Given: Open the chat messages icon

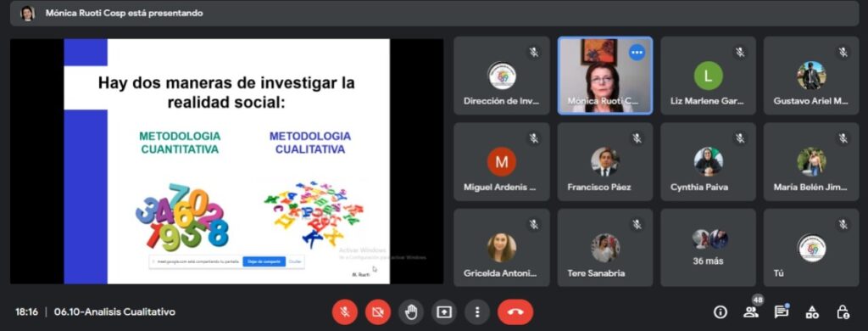Looking at the screenshot, I should coord(781,312).
